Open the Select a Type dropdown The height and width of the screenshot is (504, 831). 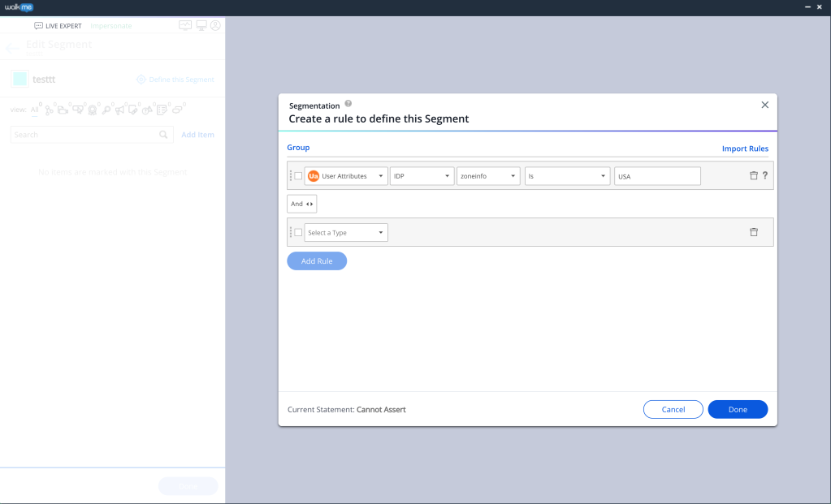pos(346,233)
